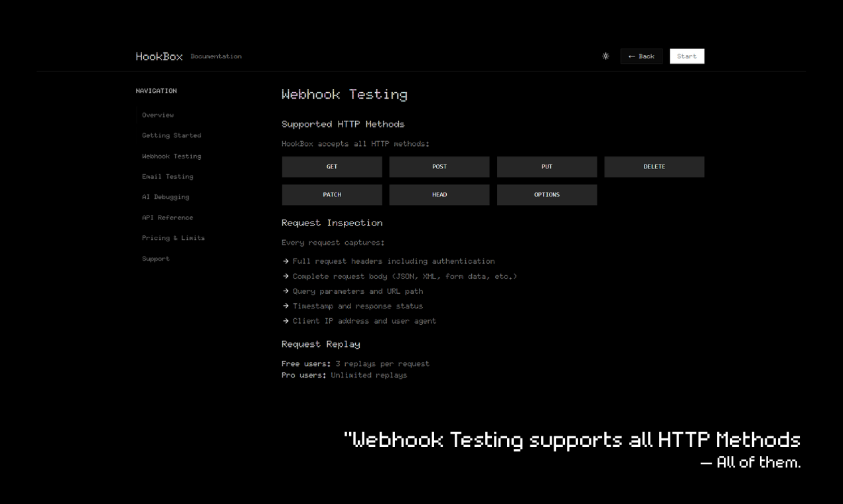The width and height of the screenshot is (843, 504).
Task: Open Overview in the navigation
Action: pos(158,115)
